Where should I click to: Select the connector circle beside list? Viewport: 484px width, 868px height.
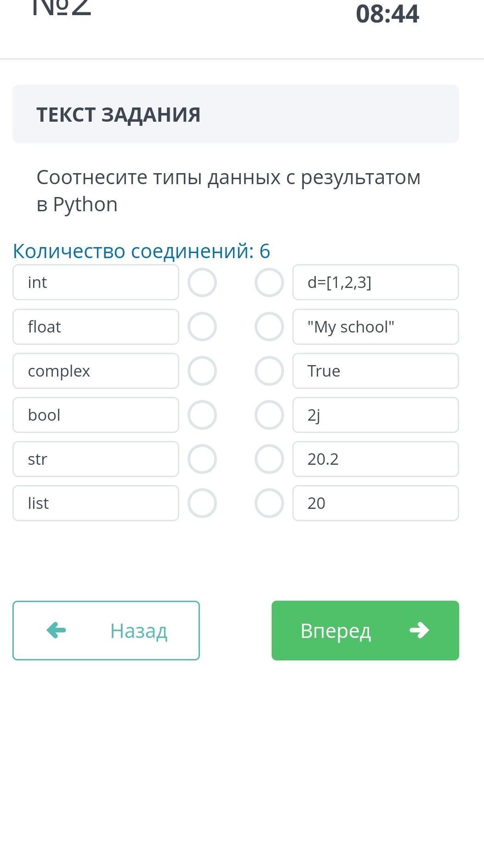(x=202, y=503)
